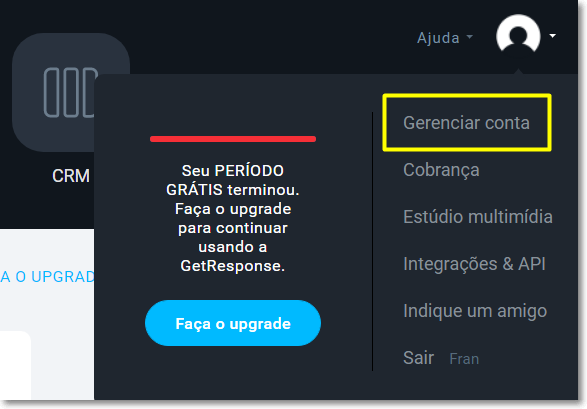Click the red trial progress bar
This screenshot has height=409, width=587.
(x=233, y=139)
